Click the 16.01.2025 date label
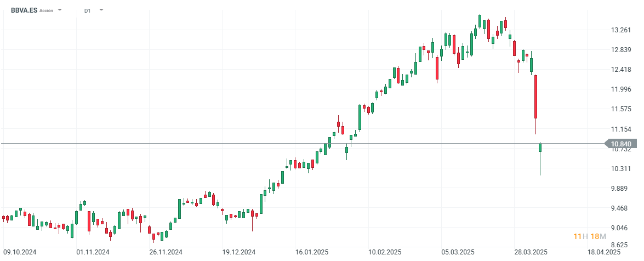 [x=312, y=252]
